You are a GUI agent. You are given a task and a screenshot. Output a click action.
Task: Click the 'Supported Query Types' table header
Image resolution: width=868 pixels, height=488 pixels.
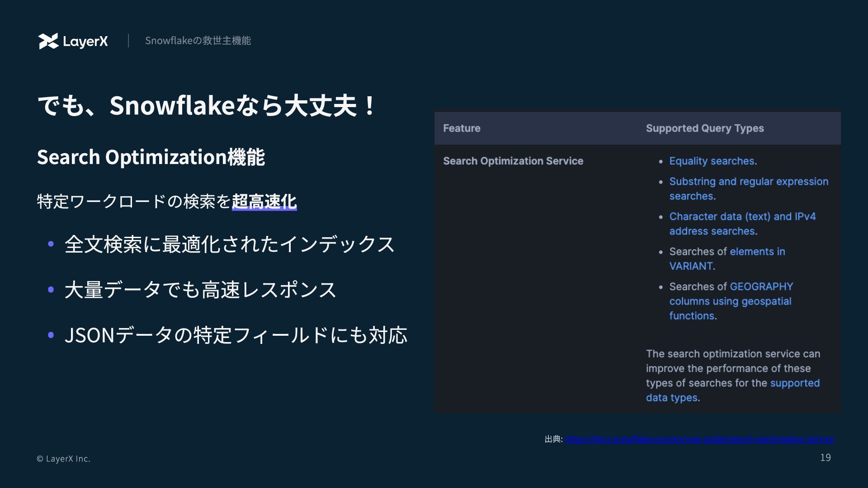705,128
